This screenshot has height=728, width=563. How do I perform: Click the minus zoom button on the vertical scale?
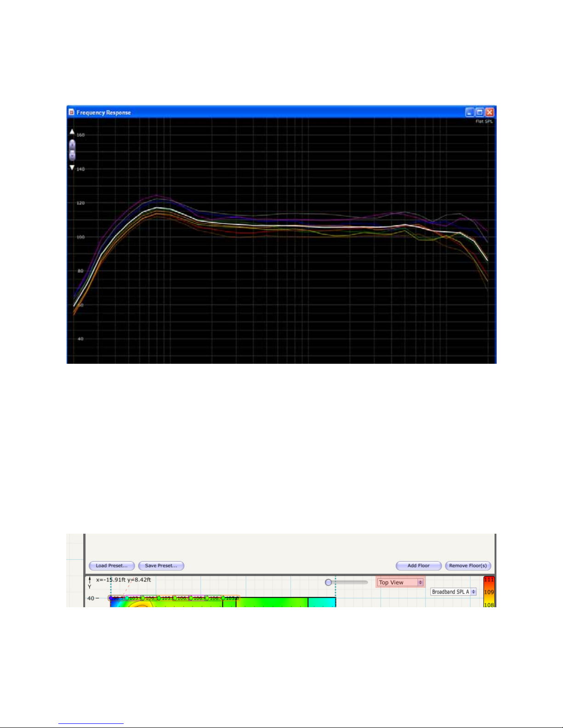pos(72,155)
